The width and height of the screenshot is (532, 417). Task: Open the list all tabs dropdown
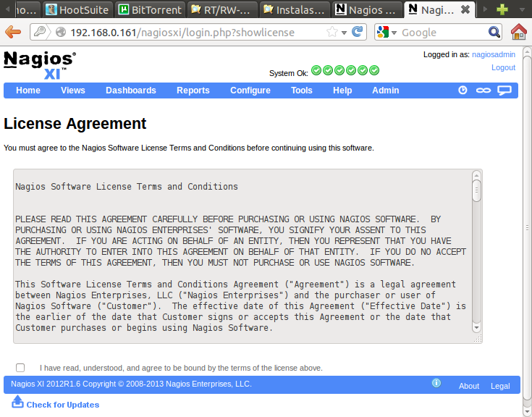[522, 9]
